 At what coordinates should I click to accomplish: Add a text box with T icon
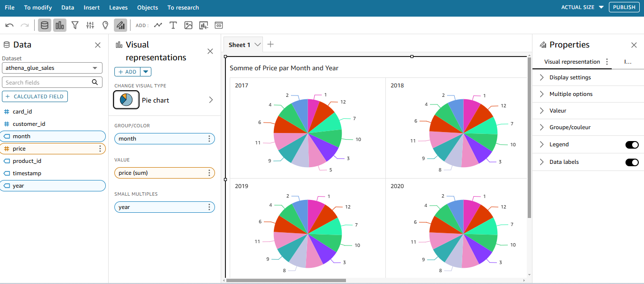[x=173, y=25]
